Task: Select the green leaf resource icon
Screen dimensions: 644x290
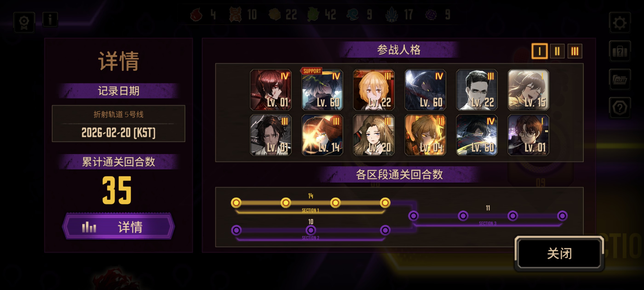Action: click(313, 14)
